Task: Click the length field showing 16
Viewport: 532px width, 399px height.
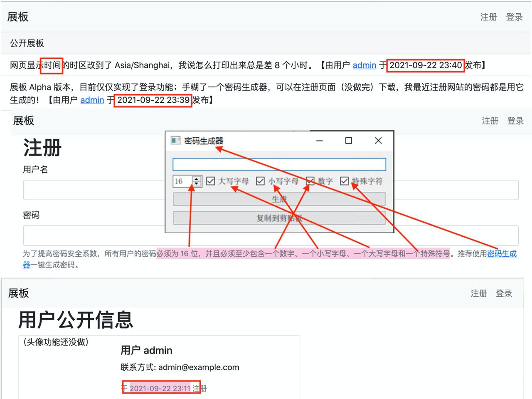Action: (x=182, y=181)
